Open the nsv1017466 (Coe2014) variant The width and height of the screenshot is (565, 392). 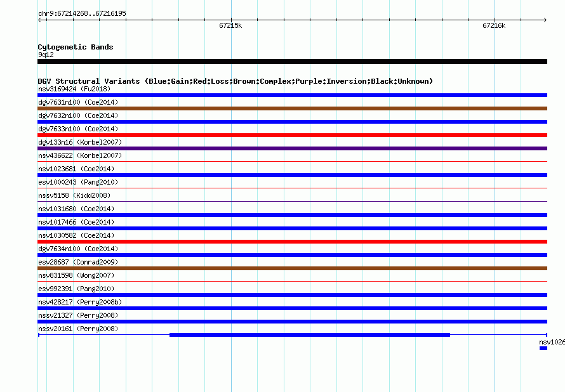click(76, 222)
